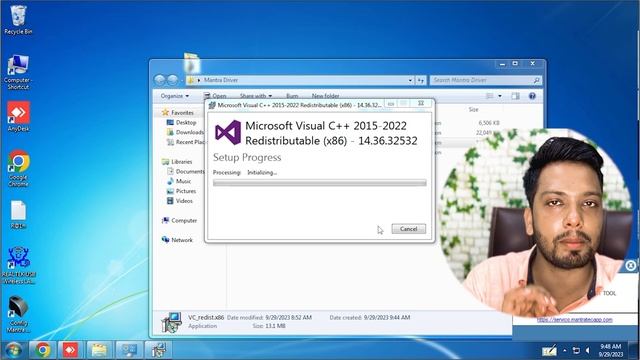This screenshot has width=640, height=360.
Task: Open the Computer Shortcut desktop icon
Action: (x=18, y=72)
